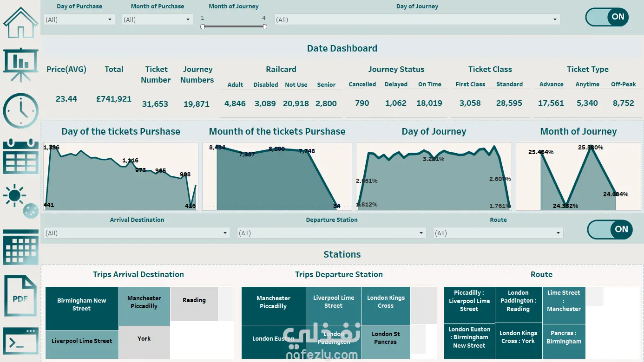Toggle the Stations filter ON switch
Image resolution: width=644 pixels, height=362 pixels.
coord(610,229)
